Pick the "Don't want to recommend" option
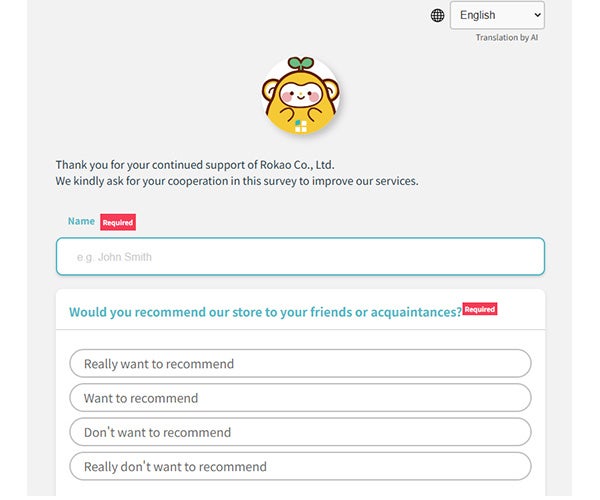 coord(300,432)
